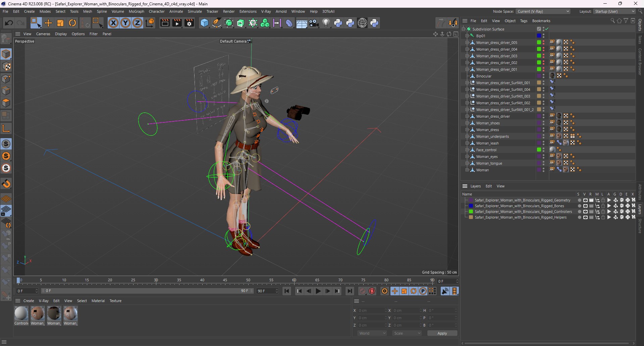Click frame 45 on the timeline
Screen dimensions: 644x346
point(225,280)
